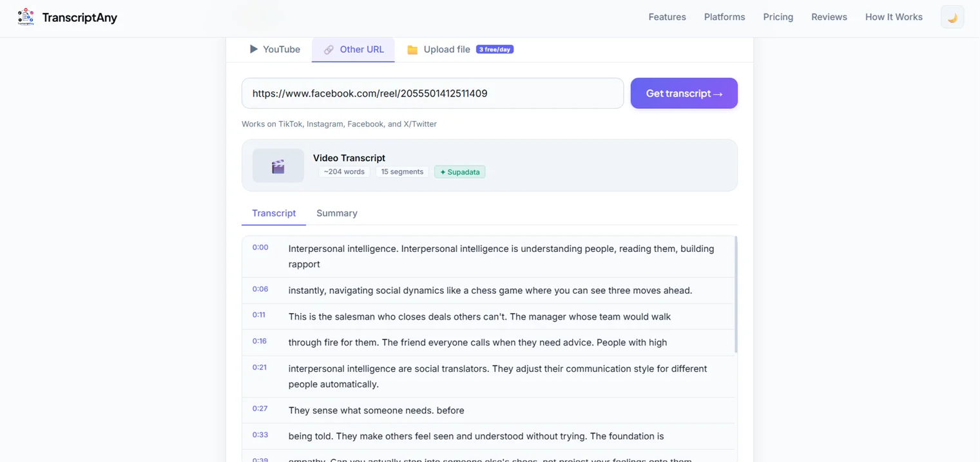Image resolution: width=980 pixels, height=462 pixels.
Task: Select the line 'through fire for them'
Action: (x=477, y=343)
